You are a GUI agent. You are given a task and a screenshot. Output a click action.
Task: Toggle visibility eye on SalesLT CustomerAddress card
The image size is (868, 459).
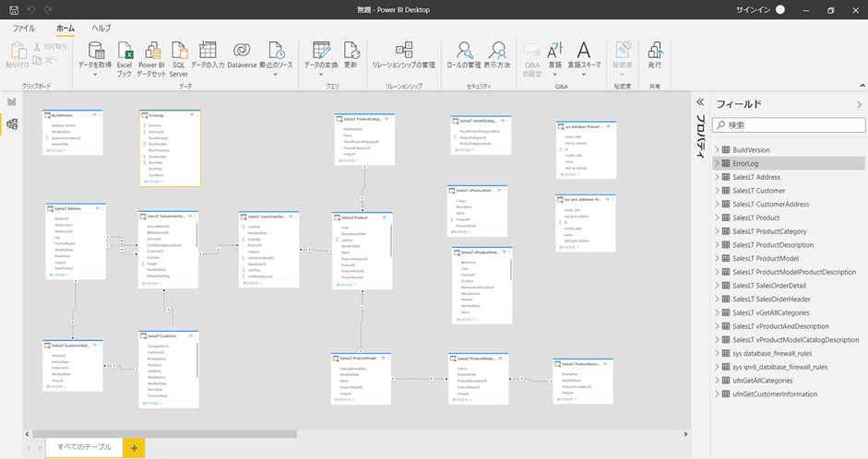click(x=95, y=345)
